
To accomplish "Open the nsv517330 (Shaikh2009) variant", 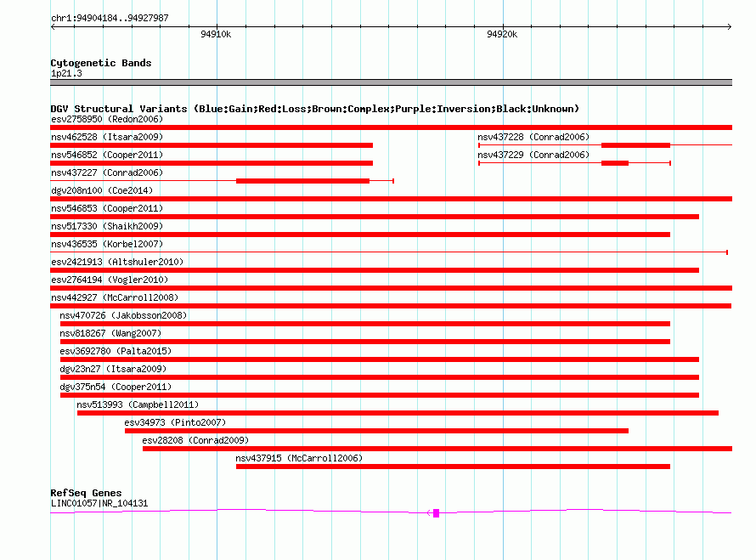I will click(x=360, y=235).
